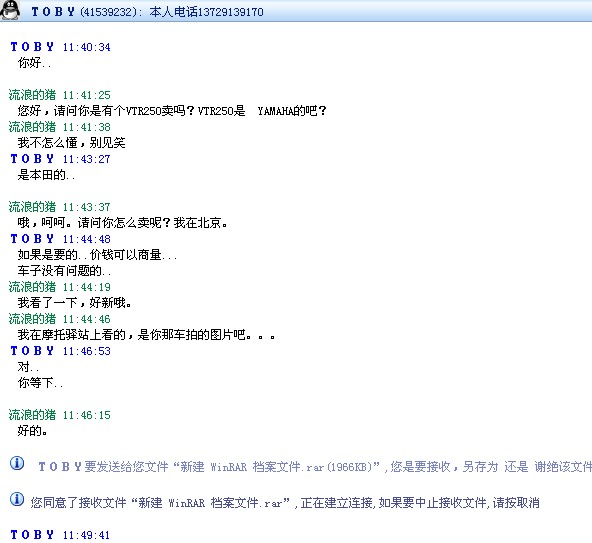Screen dimensions: 592x543
Task: Click the QQ penguin avatar icon
Action: point(10,10)
